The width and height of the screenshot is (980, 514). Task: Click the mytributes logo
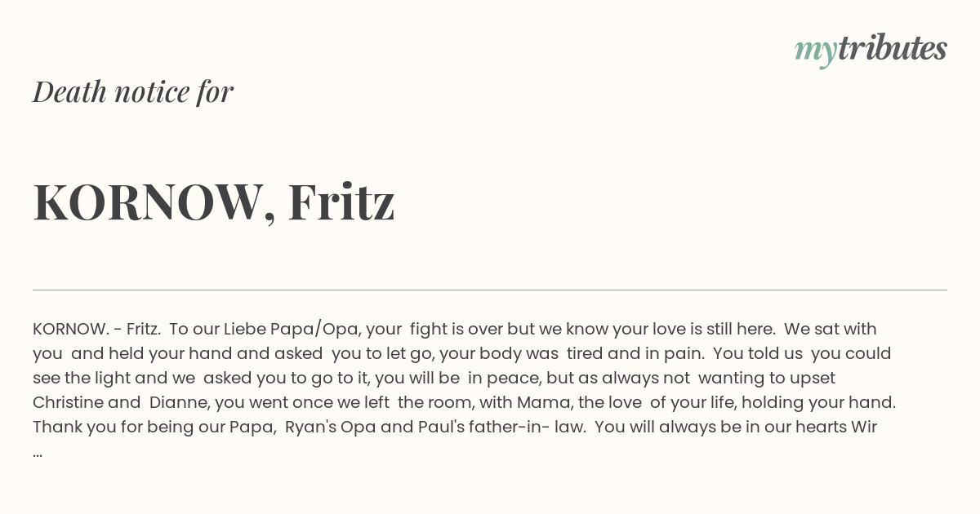click(x=871, y=50)
